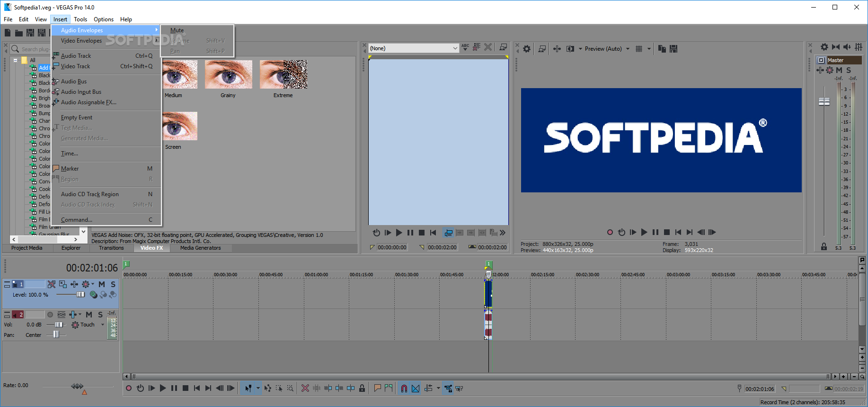Click Record button in timeline transport
The image size is (868, 407).
(129, 389)
